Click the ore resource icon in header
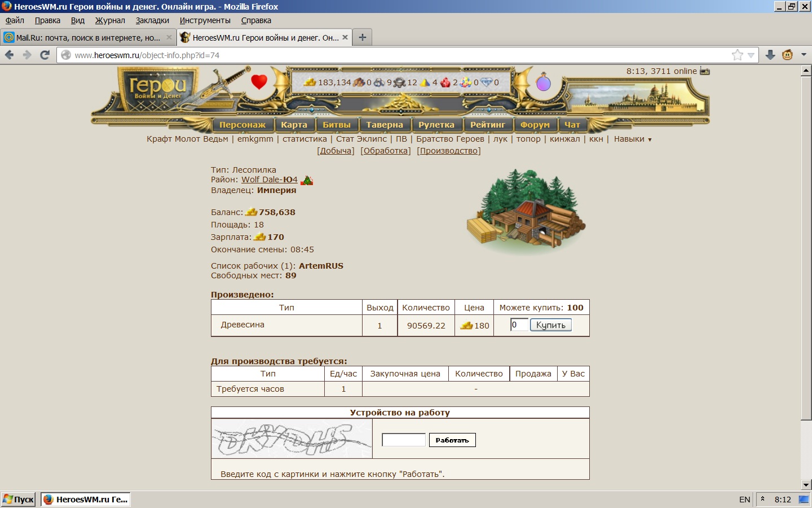 [379, 82]
